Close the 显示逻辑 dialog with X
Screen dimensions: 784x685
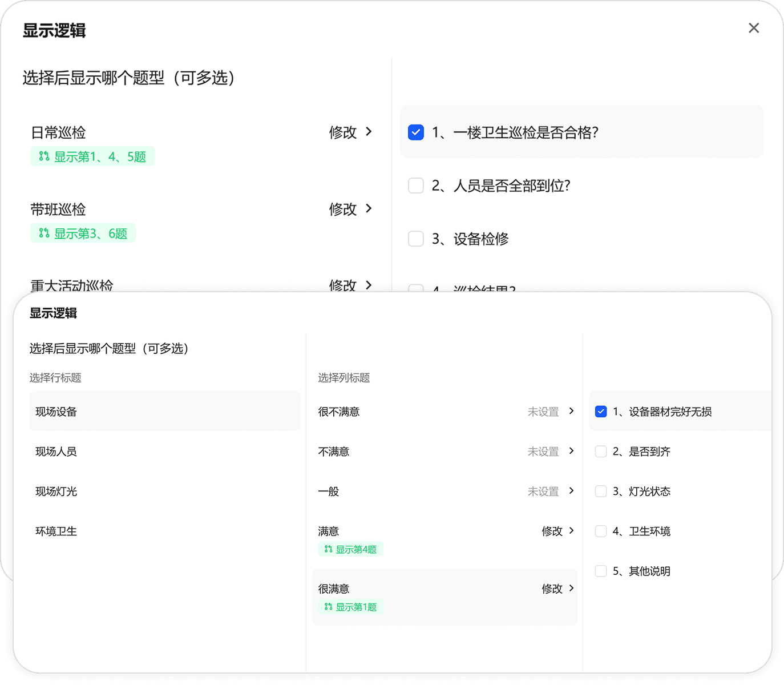[753, 28]
